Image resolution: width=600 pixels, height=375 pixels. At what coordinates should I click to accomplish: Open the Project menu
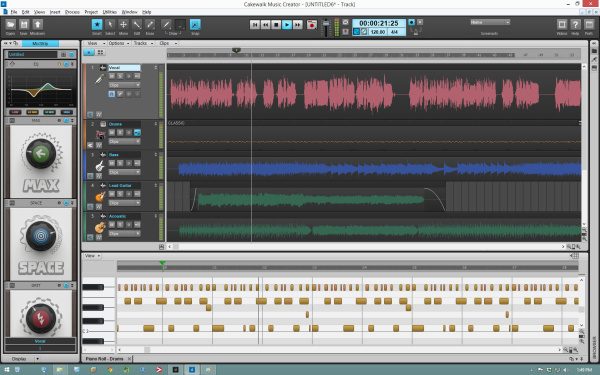91,12
